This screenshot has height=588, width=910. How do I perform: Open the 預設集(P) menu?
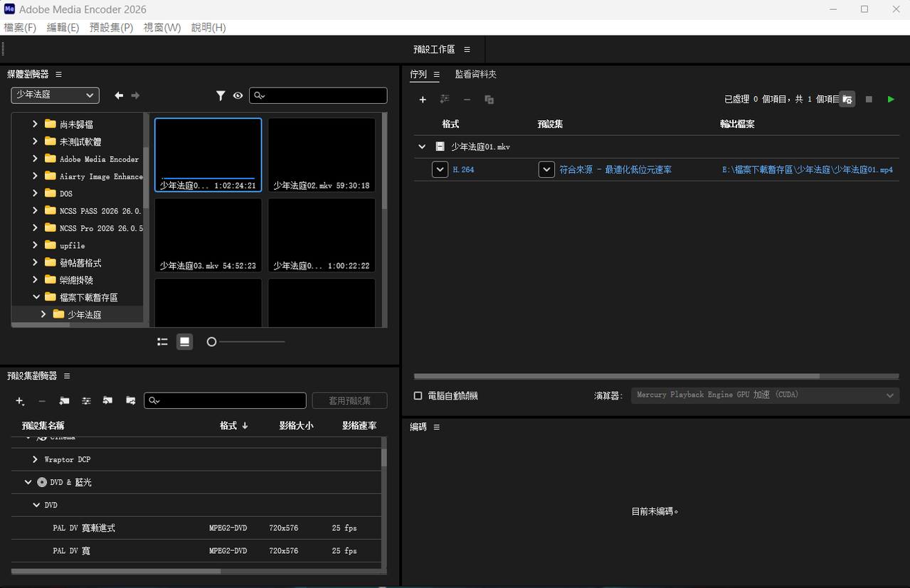111,28
